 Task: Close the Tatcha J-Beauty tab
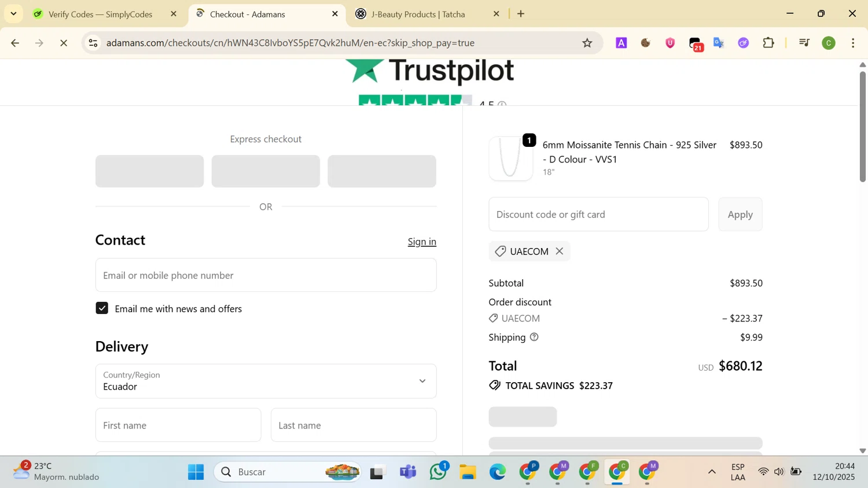[x=496, y=14]
